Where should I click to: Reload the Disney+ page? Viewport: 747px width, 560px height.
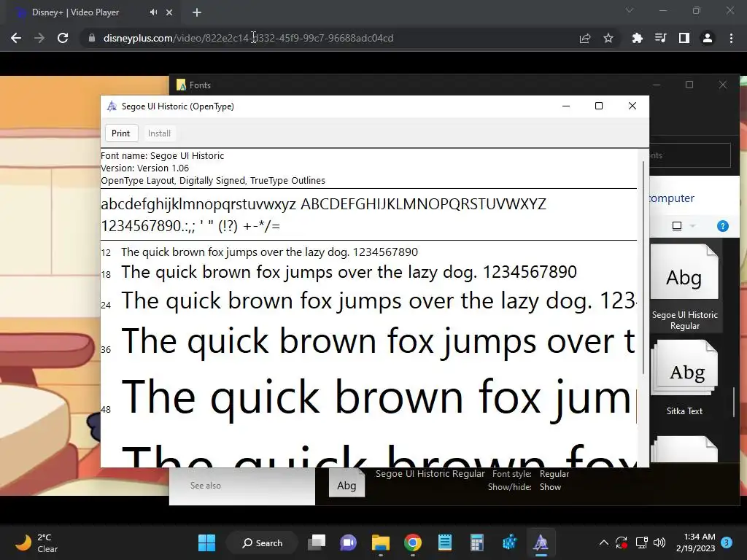click(x=63, y=38)
